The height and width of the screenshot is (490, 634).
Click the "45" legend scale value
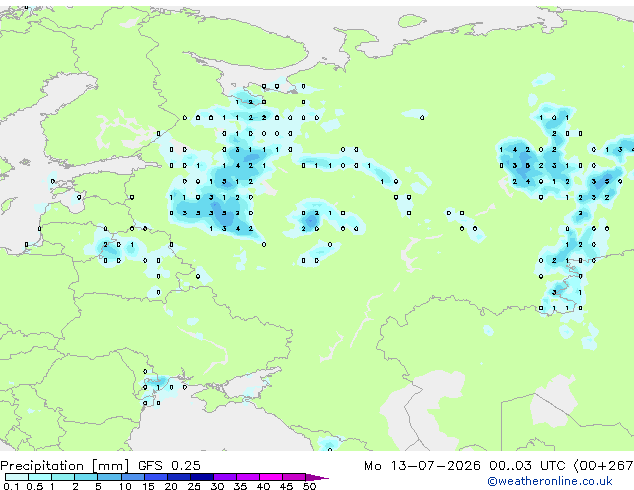[286, 486]
